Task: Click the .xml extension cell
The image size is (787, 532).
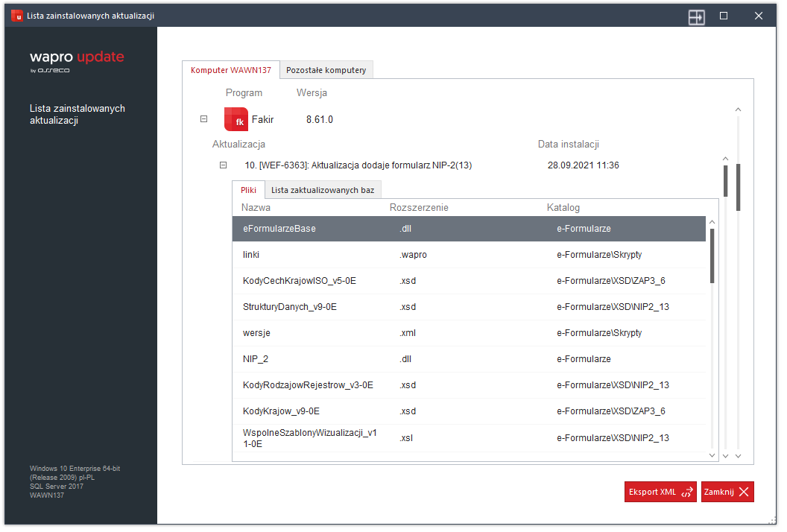Action: tap(408, 333)
